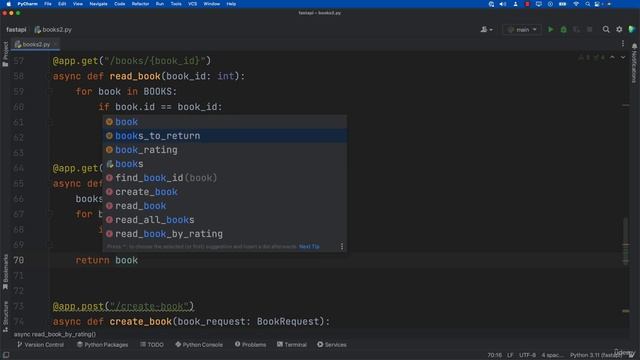
Task: Click the editor vertical scrollbar thumb
Action: coord(625,241)
